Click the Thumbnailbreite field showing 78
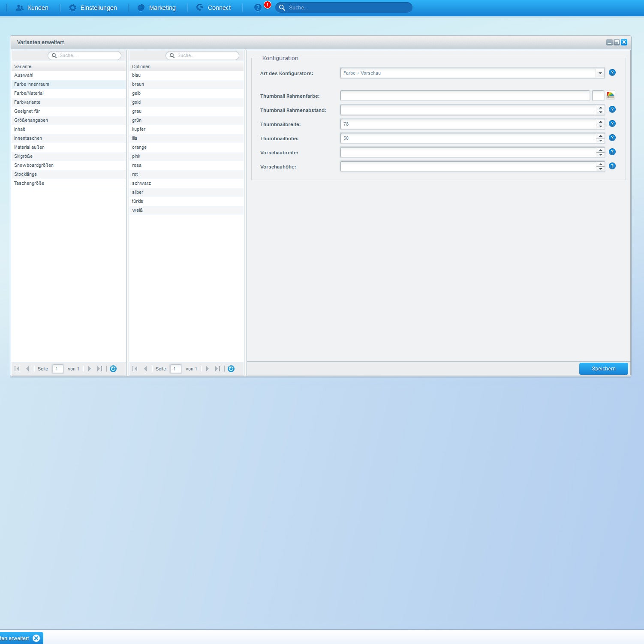Viewport: 644px width, 644px height. coord(468,124)
